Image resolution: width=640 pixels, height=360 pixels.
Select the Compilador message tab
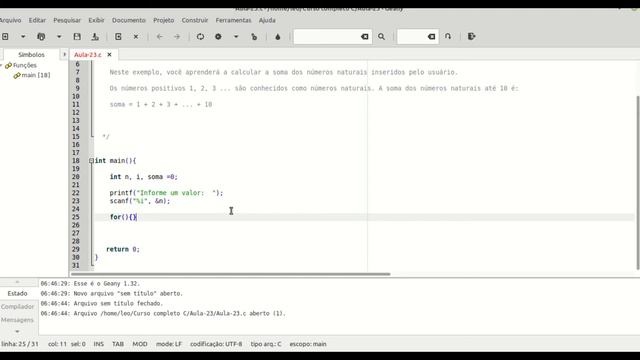click(x=17, y=307)
